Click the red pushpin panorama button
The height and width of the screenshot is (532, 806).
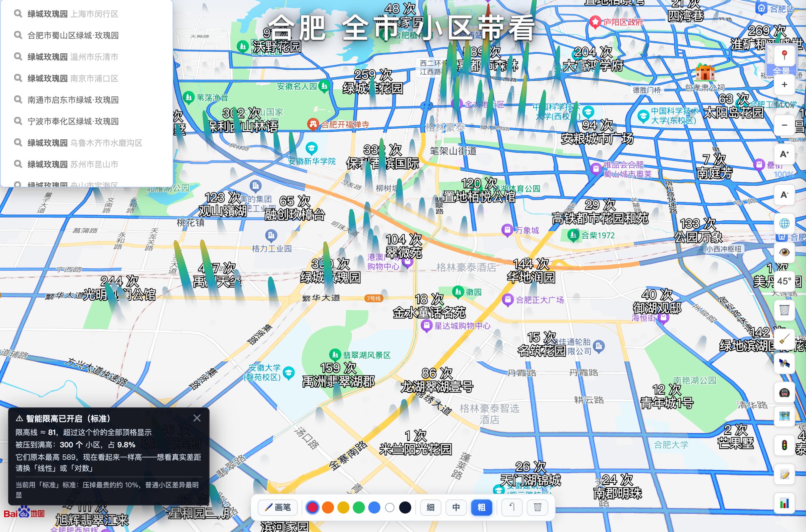pos(784,55)
